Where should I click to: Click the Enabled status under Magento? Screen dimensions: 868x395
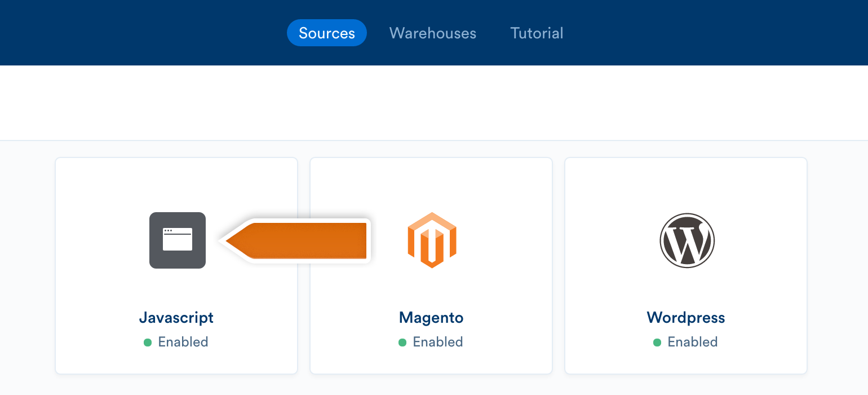click(438, 342)
